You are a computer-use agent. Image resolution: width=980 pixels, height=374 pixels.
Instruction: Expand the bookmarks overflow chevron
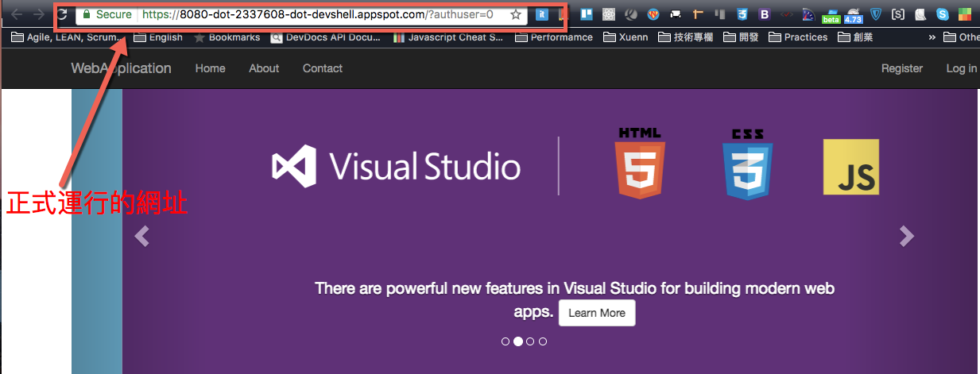tap(932, 37)
